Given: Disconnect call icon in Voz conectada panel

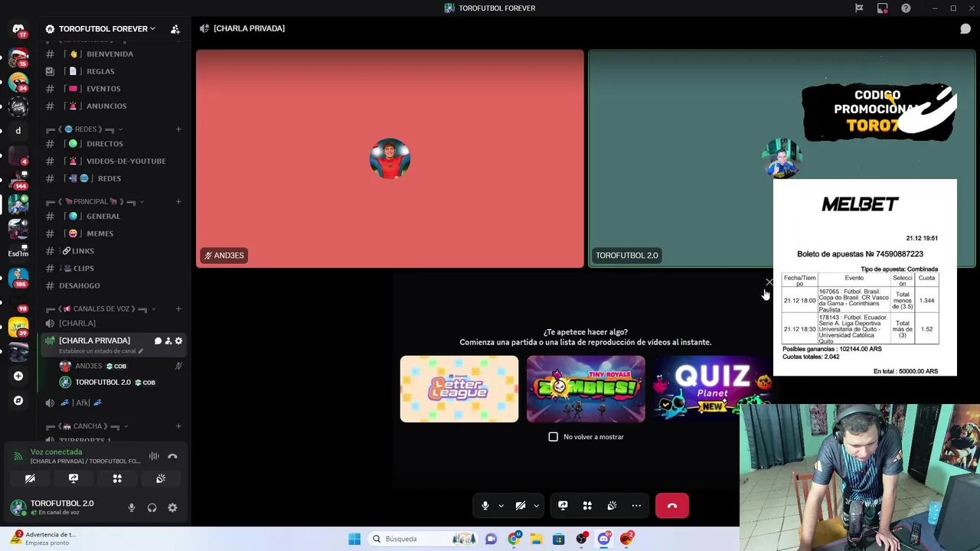Looking at the screenshot, I should click(x=172, y=456).
